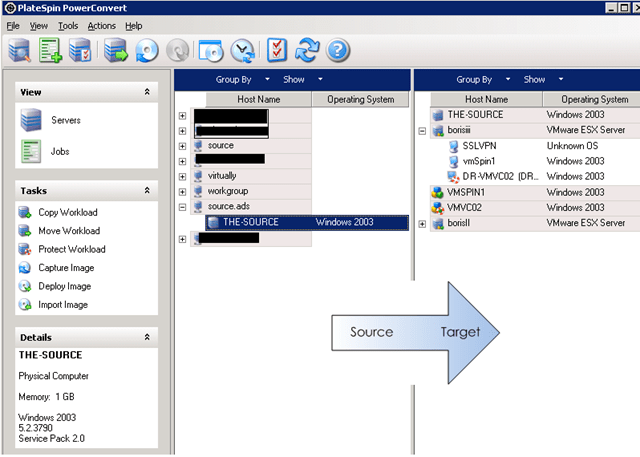This screenshot has width=640, height=457.
Task: Expand the borisII ESX server node
Action: click(423, 223)
